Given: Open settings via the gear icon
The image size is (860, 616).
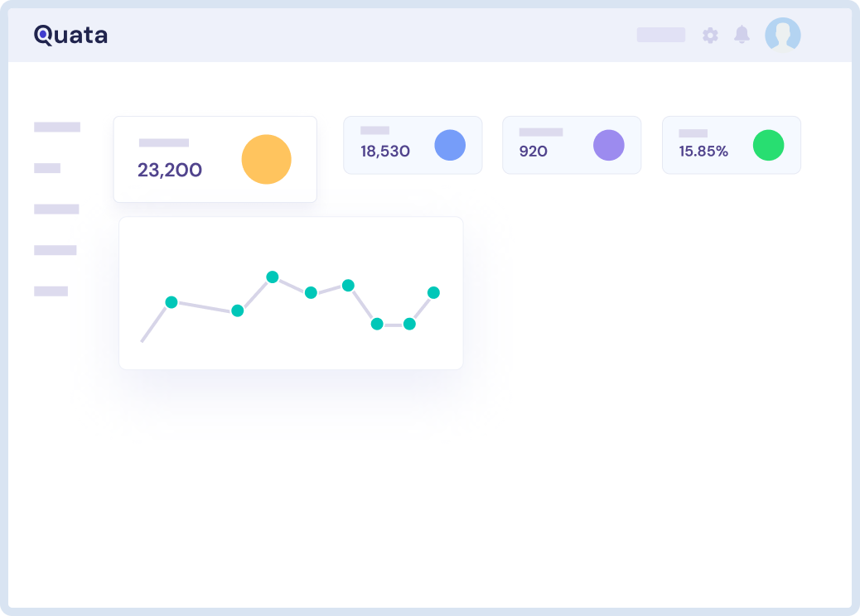Looking at the screenshot, I should tap(710, 35).
